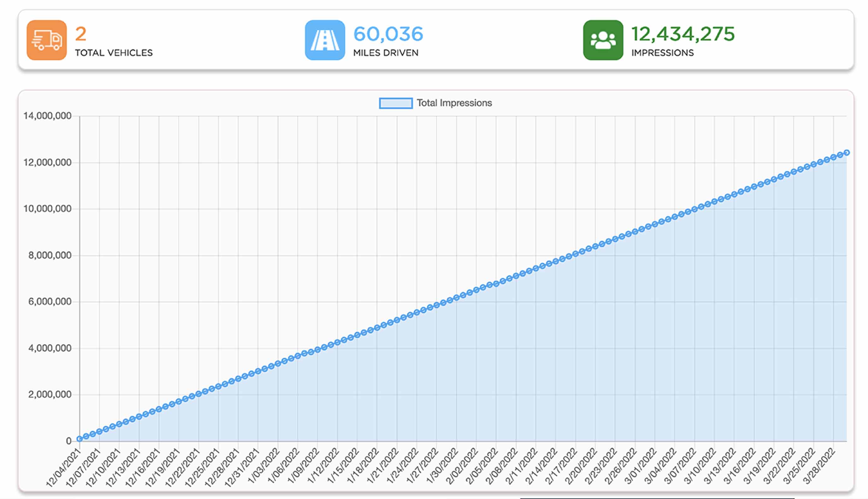Click the orange delivery truck icon

[47, 40]
